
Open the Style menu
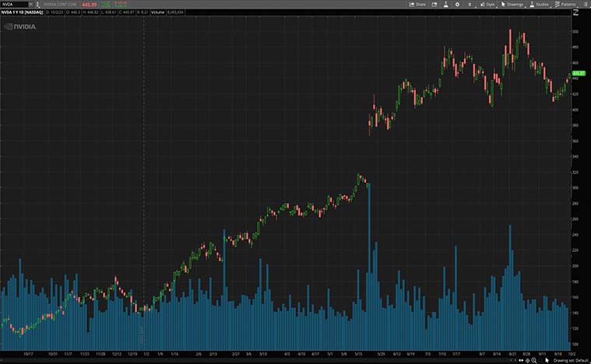(x=487, y=4)
